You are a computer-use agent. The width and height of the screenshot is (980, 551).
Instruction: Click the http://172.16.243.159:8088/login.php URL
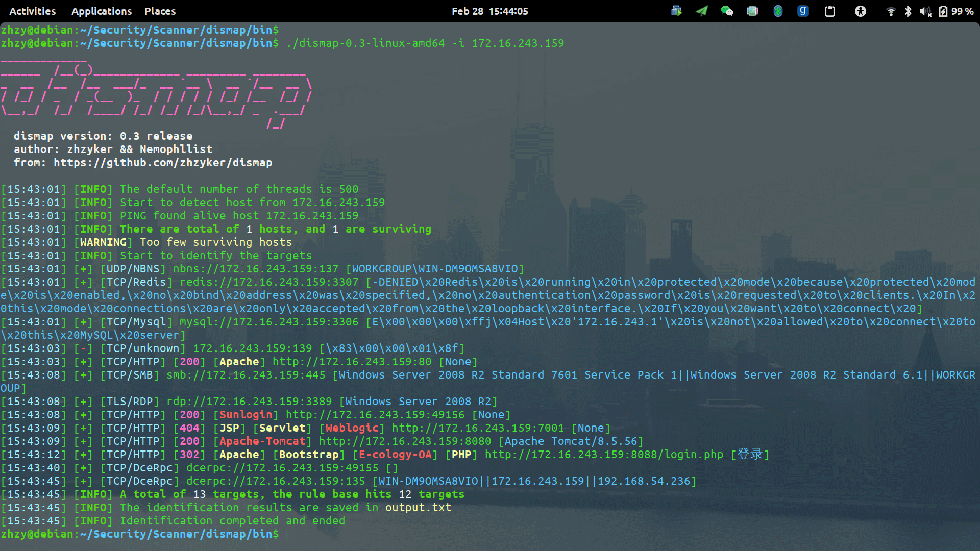click(604, 454)
